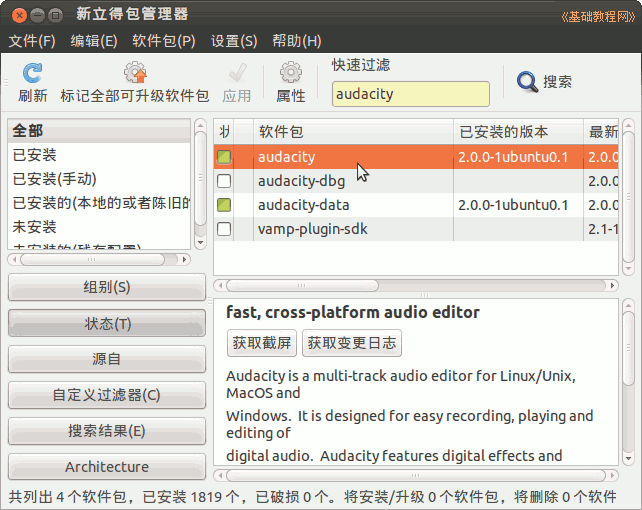Click the Apply (应用) checkmark icon

(237, 73)
